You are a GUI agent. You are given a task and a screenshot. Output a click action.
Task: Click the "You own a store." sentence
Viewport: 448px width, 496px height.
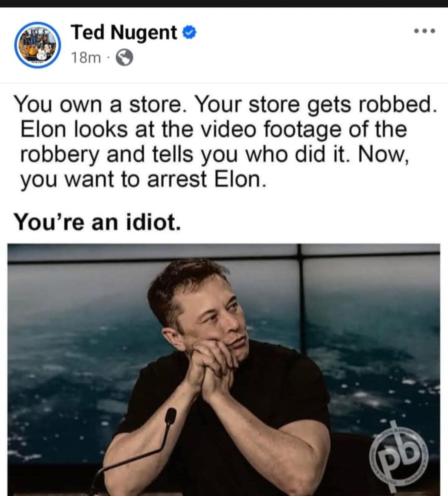(x=101, y=105)
